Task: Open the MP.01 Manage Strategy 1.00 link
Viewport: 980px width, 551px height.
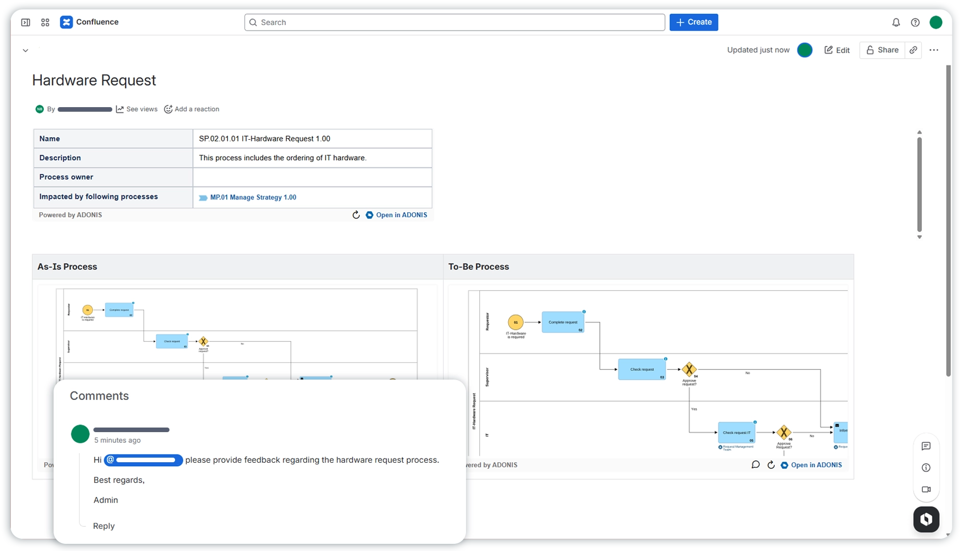Action: pyautogui.click(x=254, y=197)
